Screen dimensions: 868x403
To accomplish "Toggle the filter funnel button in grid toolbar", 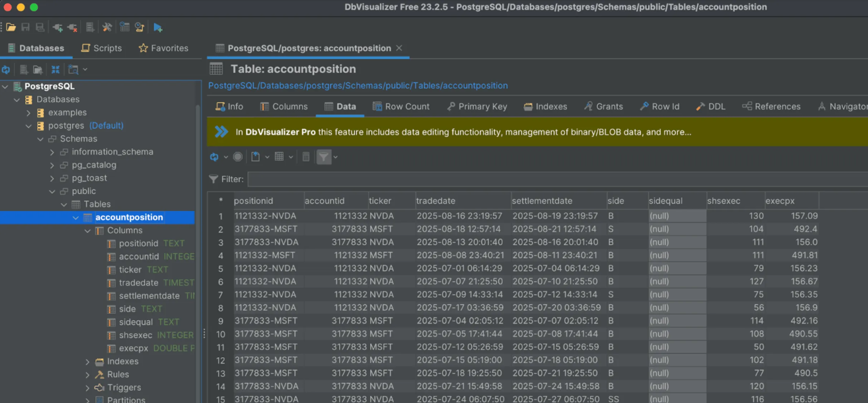I will point(324,157).
